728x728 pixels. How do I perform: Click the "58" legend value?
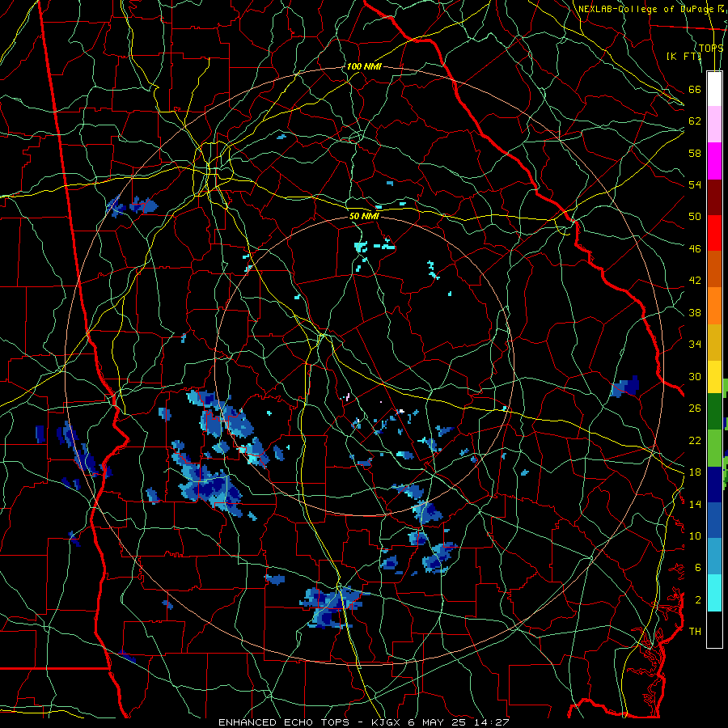(x=695, y=153)
